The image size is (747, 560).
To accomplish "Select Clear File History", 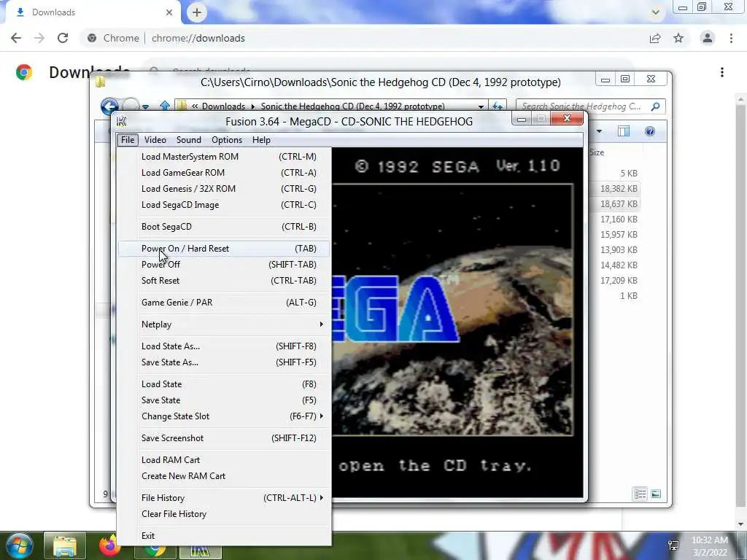I will 224,514.
